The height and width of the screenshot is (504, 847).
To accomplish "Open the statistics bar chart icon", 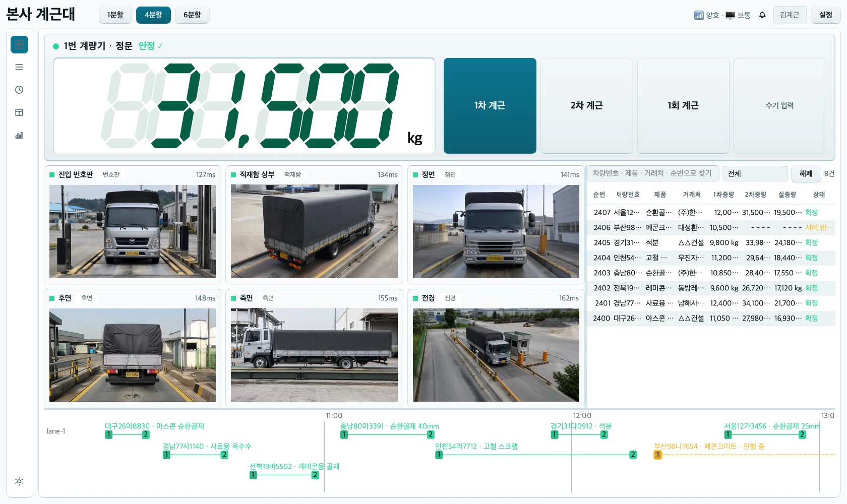I will click(x=19, y=135).
